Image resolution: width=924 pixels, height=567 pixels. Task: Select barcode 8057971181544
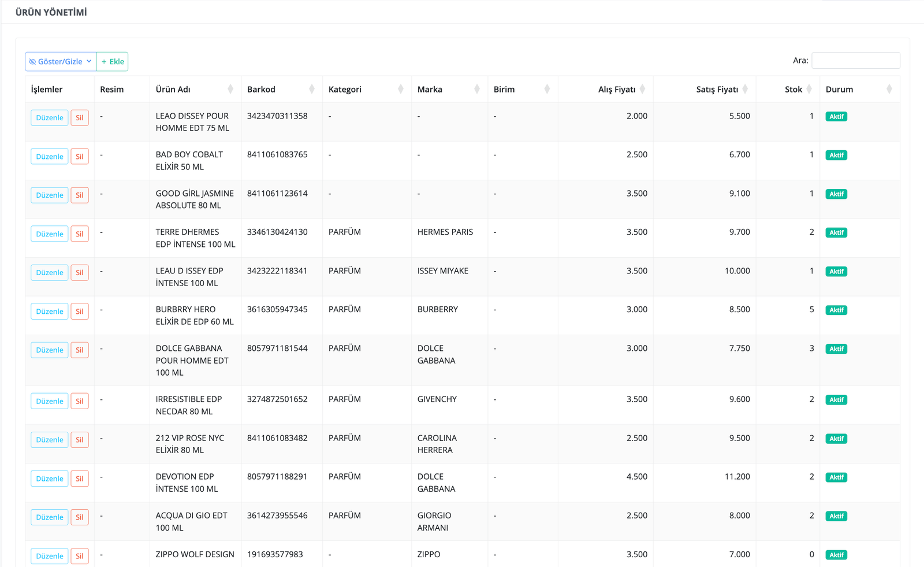[277, 349]
